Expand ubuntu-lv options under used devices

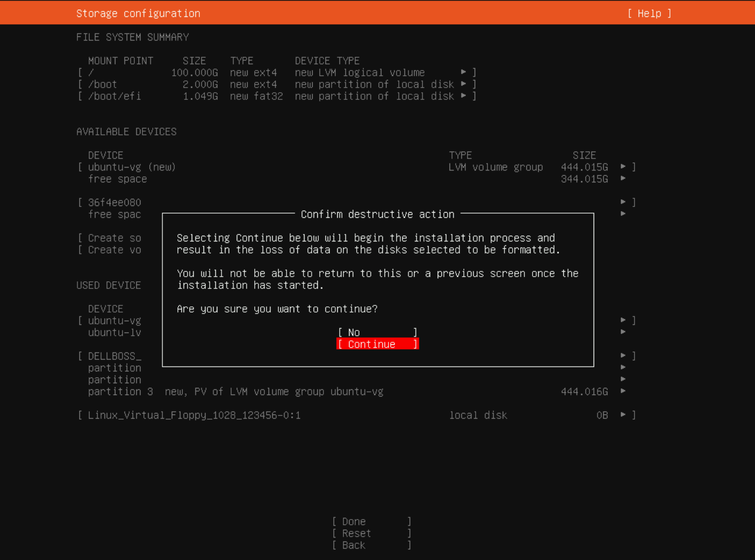pyautogui.click(x=623, y=332)
